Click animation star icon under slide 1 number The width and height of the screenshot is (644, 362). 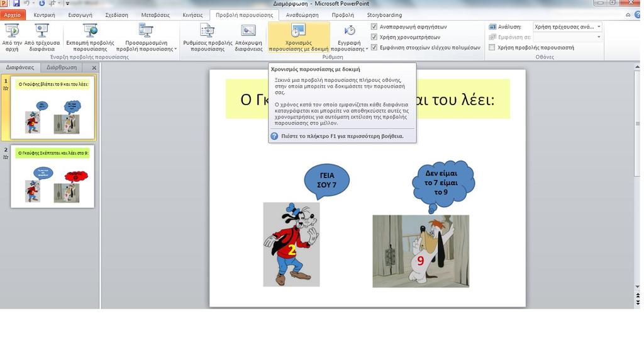[x=6, y=88]
